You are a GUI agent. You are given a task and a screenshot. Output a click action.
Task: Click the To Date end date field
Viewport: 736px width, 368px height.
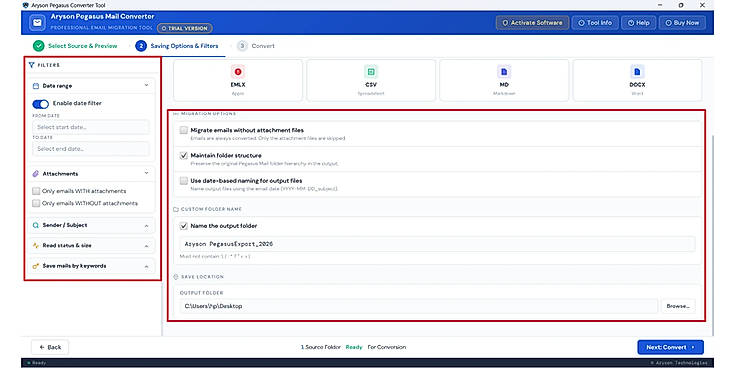coord(91,149)
